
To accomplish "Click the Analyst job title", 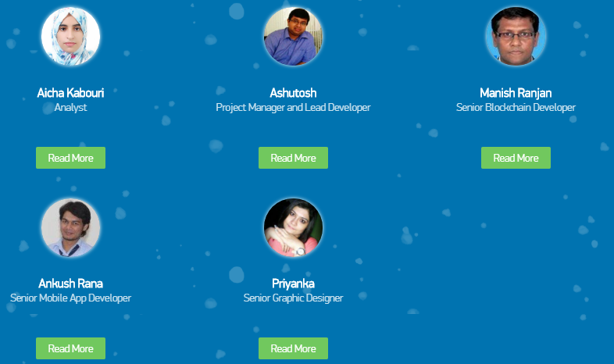I will (x=70, y=108).
